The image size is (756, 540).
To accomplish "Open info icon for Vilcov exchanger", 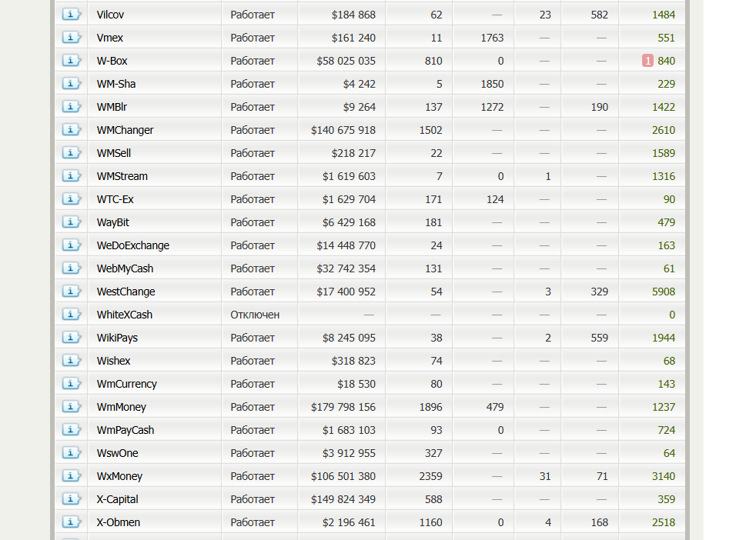I will [x=71, y=15].
